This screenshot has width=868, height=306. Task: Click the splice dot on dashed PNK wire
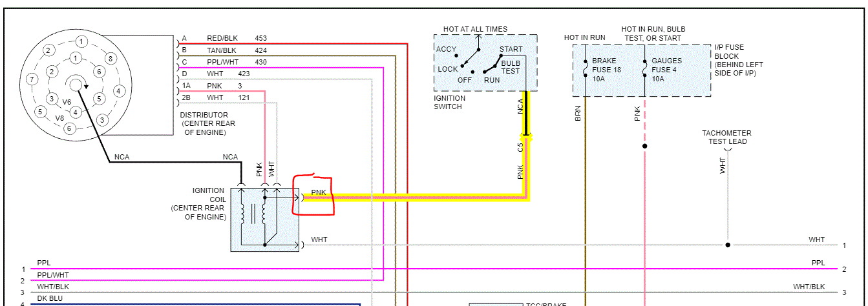[644, 146]
